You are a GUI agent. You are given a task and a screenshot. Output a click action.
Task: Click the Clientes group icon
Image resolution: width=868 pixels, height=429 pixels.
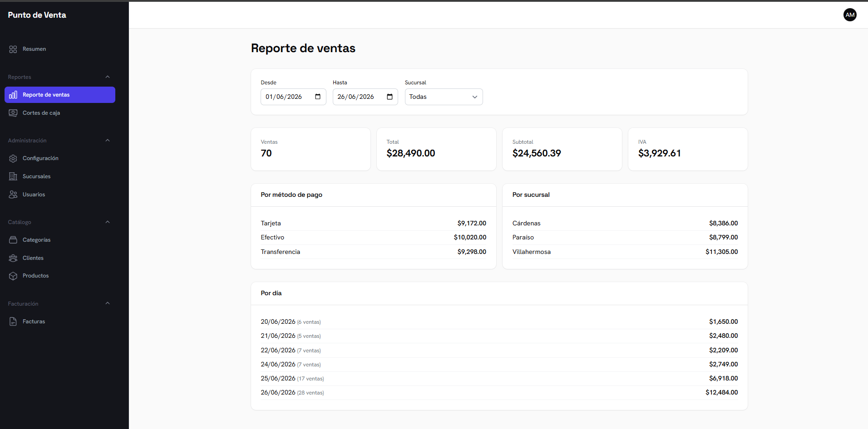[13, 258]
